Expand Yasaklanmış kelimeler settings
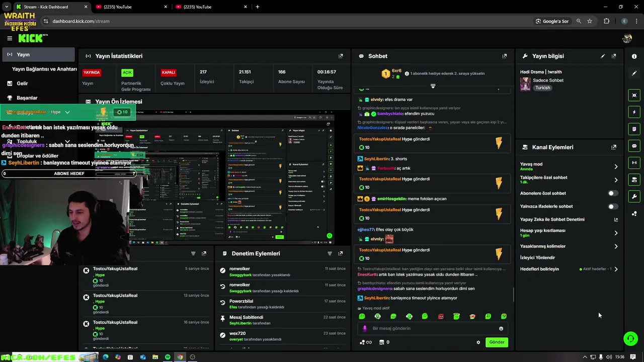 tap(616, 246)
